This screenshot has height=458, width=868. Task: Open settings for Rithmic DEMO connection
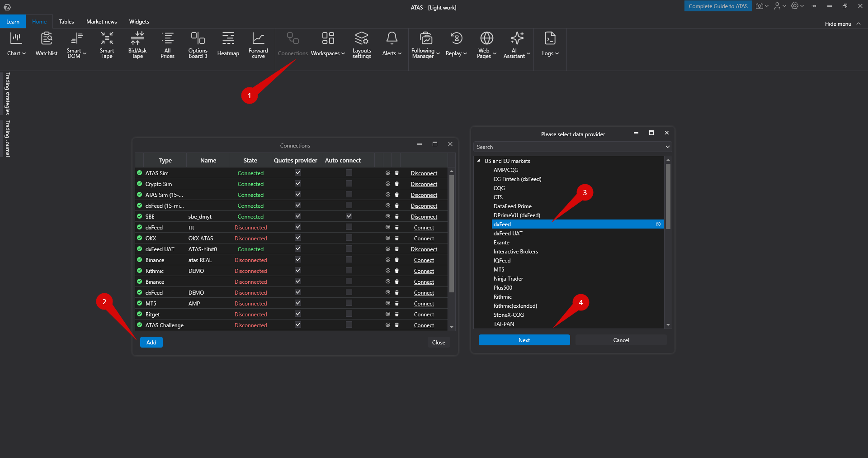click(387, 271)
